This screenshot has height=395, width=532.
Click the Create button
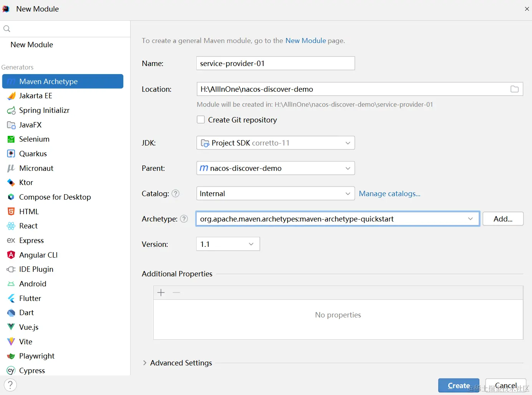[458, 385]
